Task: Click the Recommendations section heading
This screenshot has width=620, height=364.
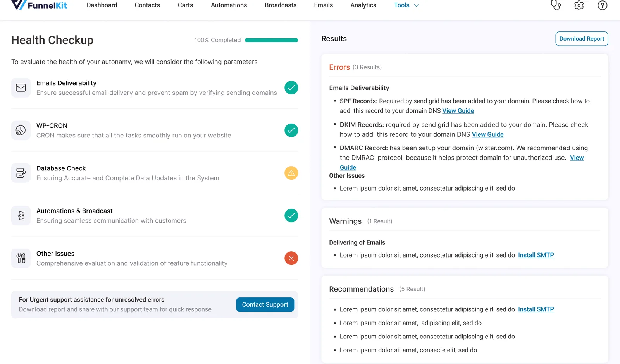Action: (361, 289)
